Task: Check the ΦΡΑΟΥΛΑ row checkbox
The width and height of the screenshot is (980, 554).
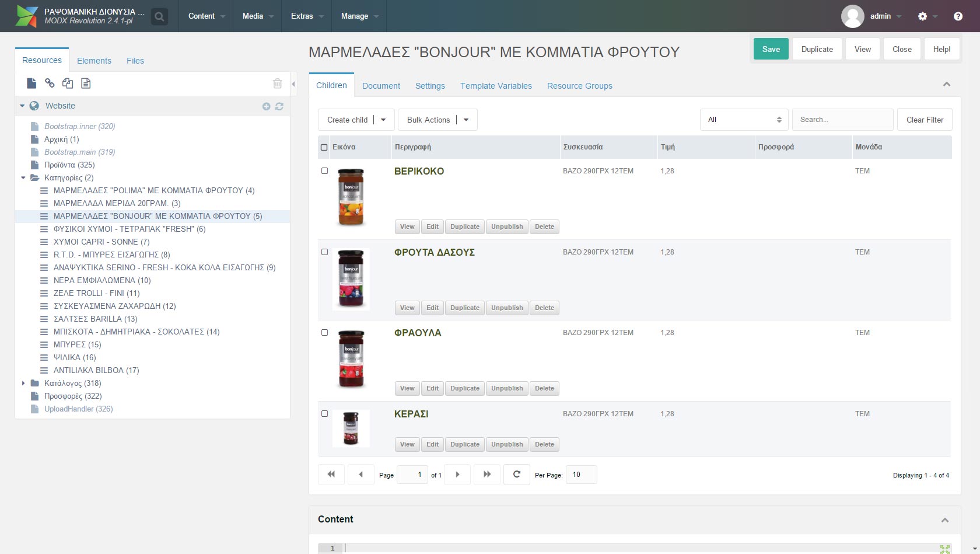Action: [325, 332]
